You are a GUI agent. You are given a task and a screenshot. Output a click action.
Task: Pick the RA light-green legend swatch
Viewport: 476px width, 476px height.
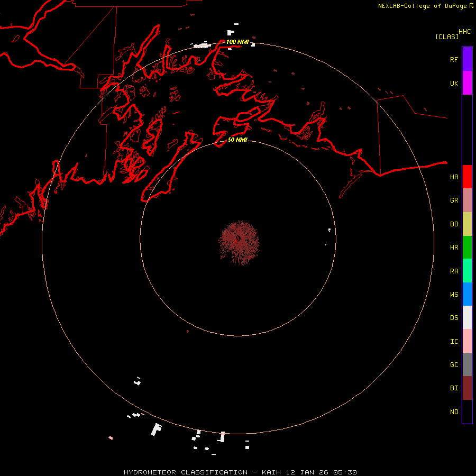click(x=467, y=271)
